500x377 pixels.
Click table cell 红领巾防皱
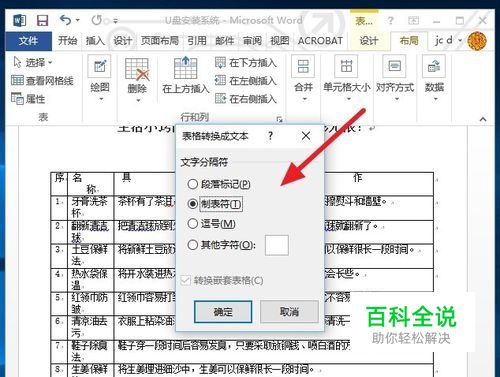pos(91,303)
